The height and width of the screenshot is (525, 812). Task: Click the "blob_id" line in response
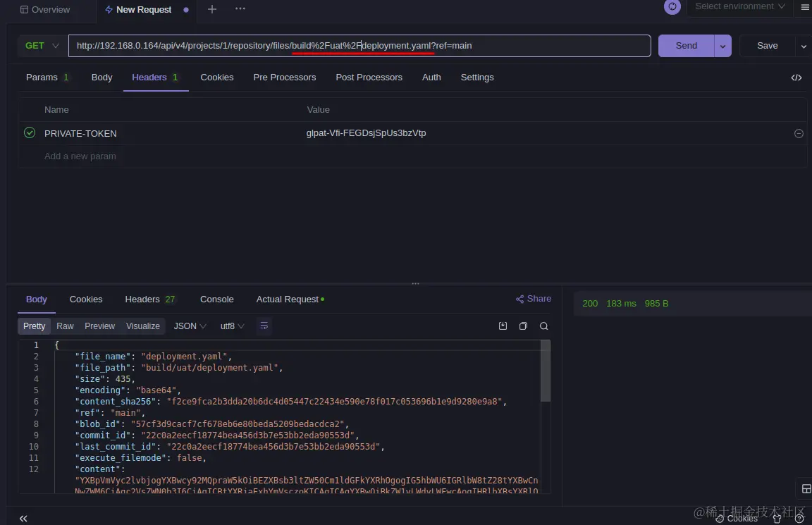[x=211, y=424]
